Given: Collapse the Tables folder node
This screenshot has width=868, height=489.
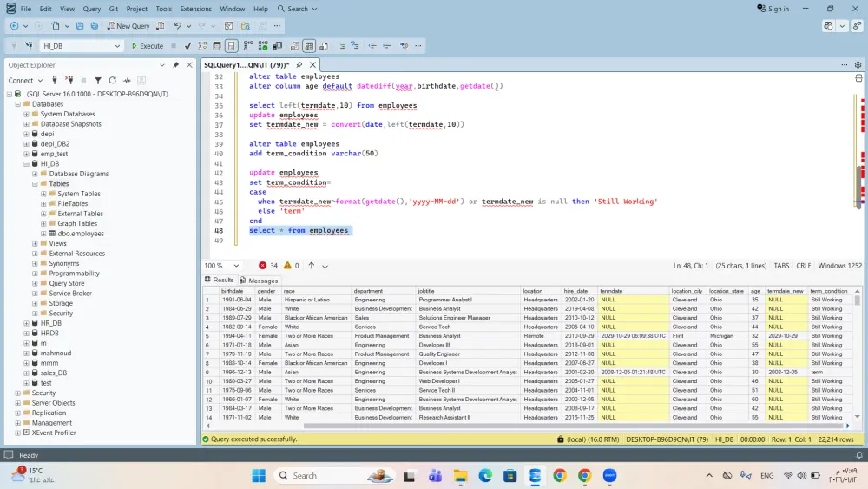Looking at the screenshot, I should click(35, 184).
